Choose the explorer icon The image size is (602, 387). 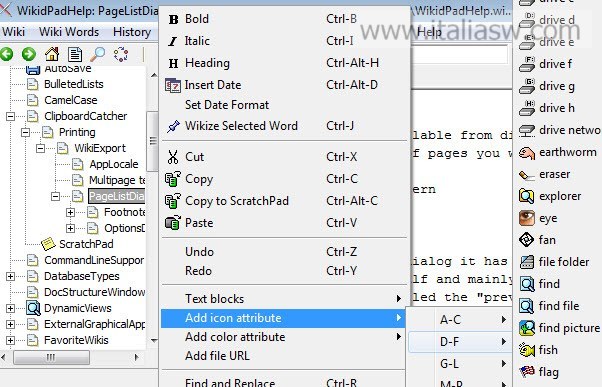click(x=550, y=196)
